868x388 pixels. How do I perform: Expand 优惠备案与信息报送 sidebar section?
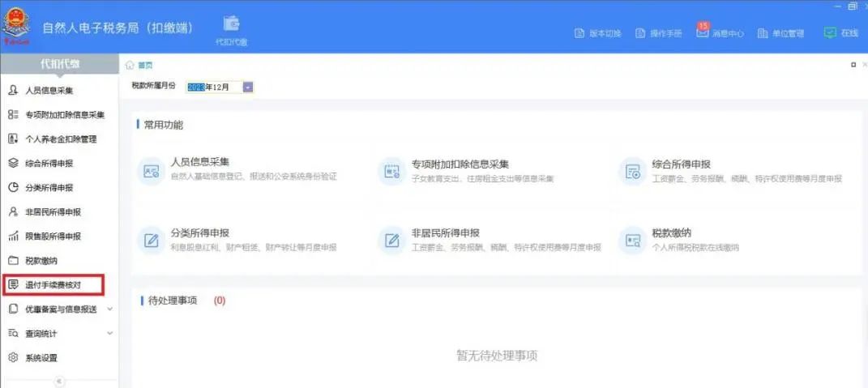[109, 309]
